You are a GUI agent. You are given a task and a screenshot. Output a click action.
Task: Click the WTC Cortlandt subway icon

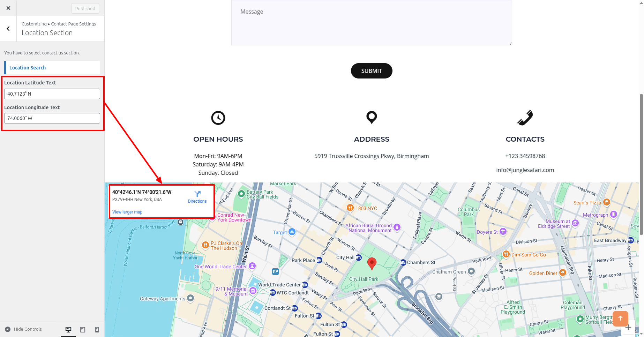point(273,293)
